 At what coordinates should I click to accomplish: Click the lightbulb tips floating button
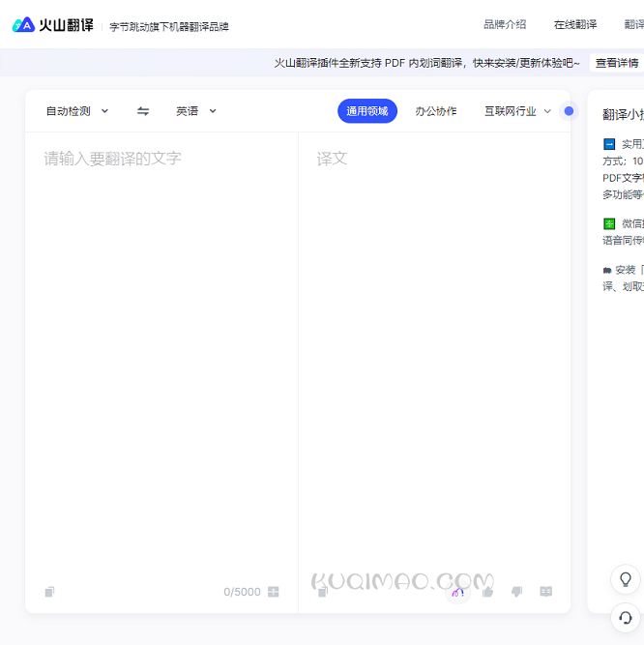coord(626,579)
